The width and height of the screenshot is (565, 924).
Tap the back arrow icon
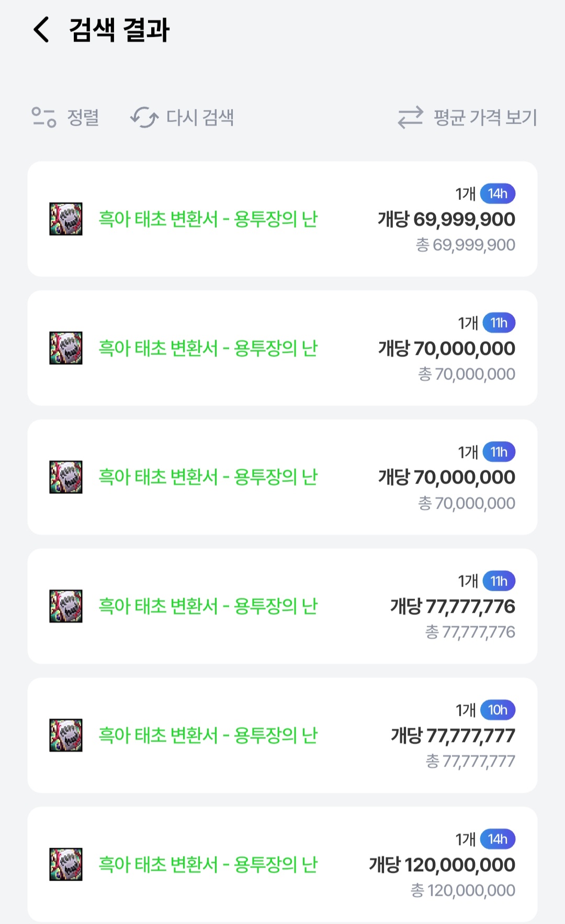[x=41, y=29]
